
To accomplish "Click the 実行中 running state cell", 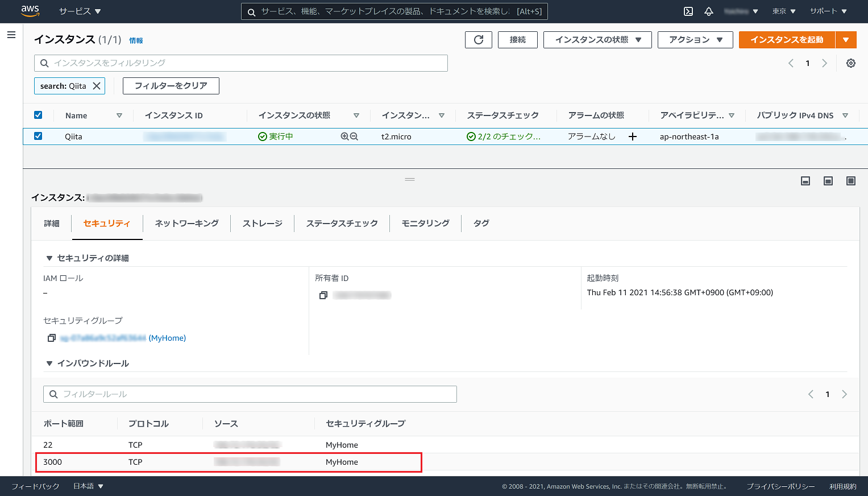I will (276, 137).
